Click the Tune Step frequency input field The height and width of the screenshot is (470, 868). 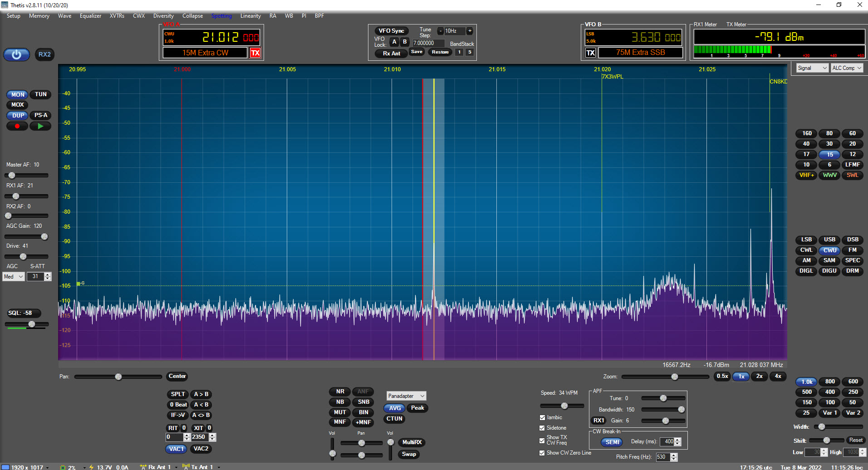pos(428,43)
